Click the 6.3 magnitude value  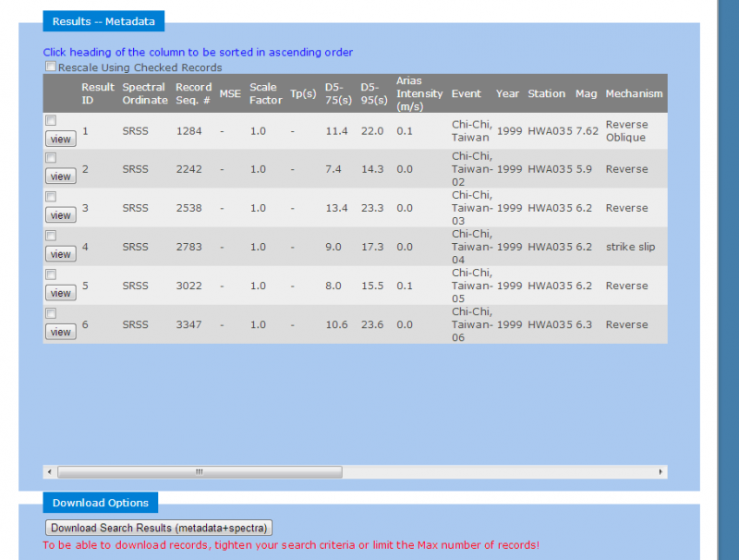click(584, 324)
